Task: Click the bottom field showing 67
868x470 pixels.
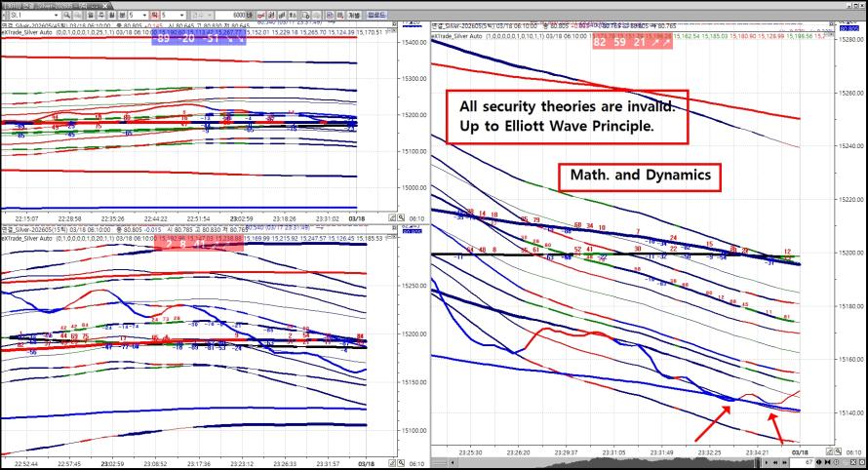Action: (x=802, y=462)
